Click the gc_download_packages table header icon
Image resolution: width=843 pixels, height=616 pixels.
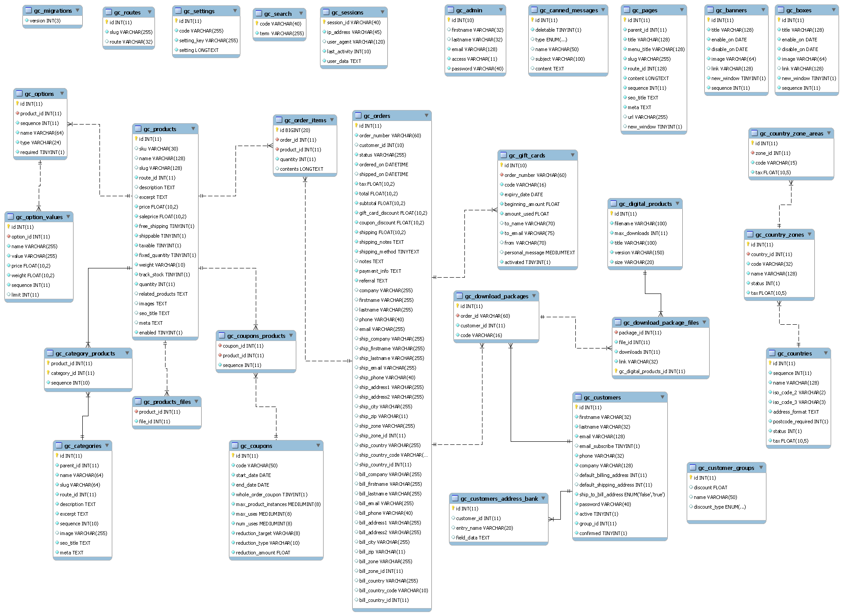click(460, 296)
